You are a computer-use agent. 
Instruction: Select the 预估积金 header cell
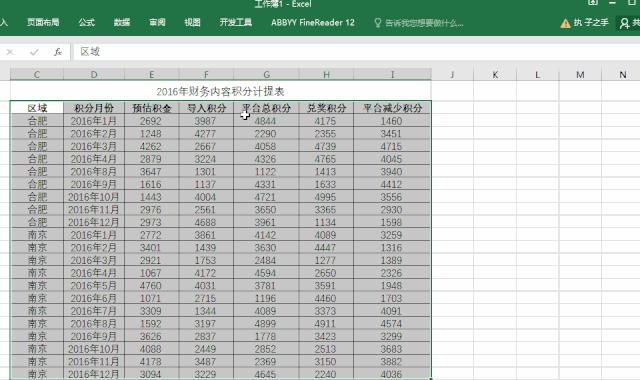pos(151,108)
